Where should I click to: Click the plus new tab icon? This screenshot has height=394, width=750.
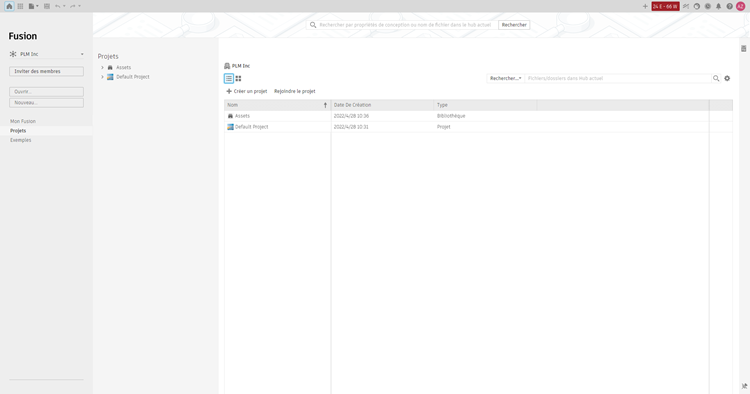(645, 6)
